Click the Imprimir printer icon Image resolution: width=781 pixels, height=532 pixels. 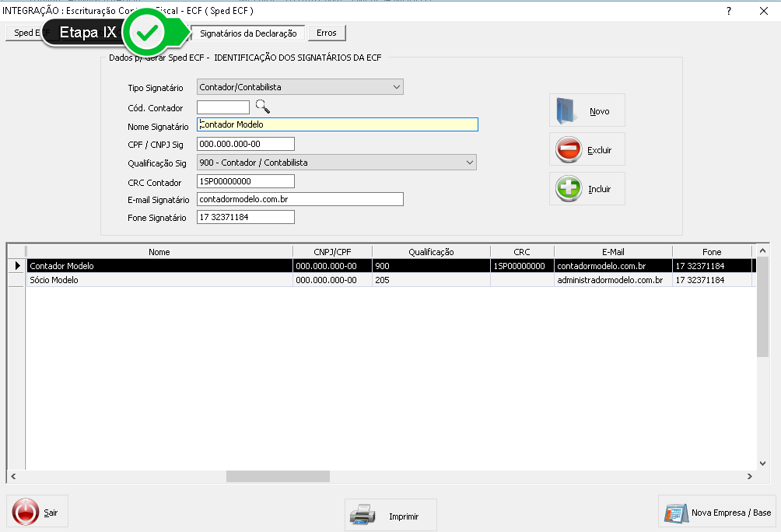click(x=363, y=515)
